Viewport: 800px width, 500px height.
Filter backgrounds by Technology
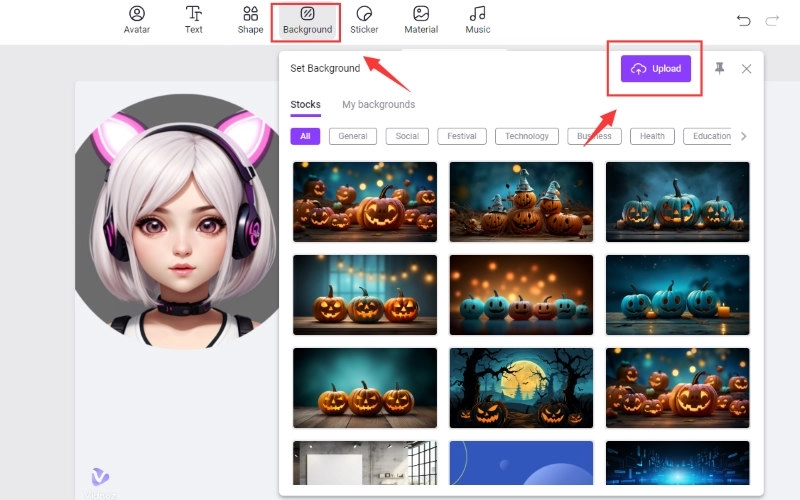click(x=526, y=136)
